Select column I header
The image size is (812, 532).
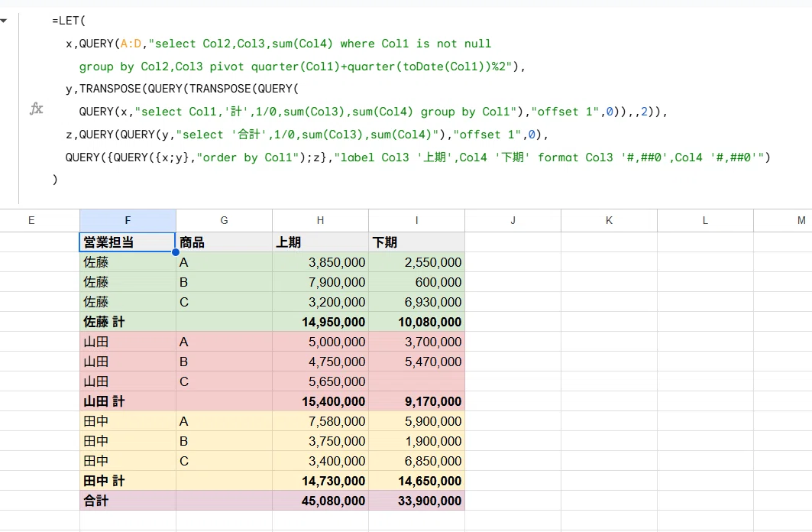[x=417, y=221]
